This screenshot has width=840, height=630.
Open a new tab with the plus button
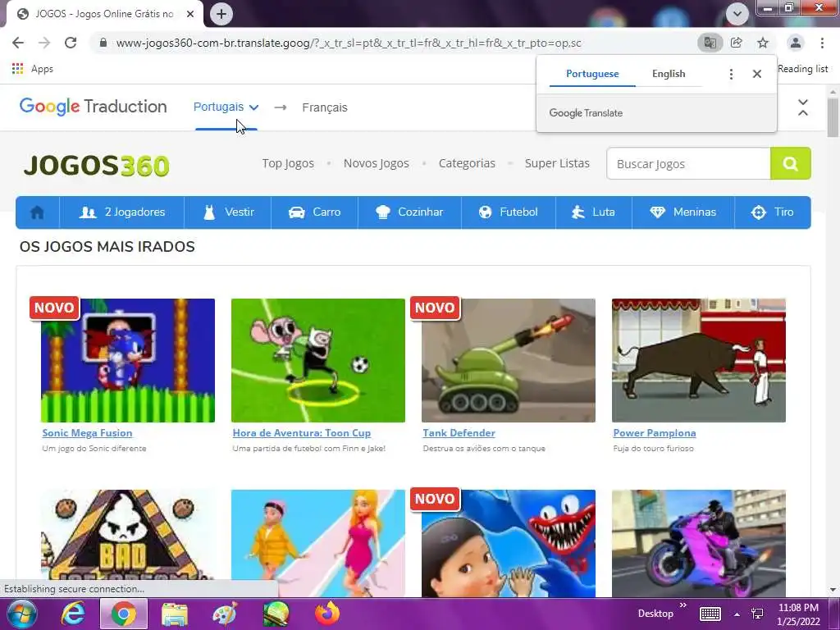point(221,14)
